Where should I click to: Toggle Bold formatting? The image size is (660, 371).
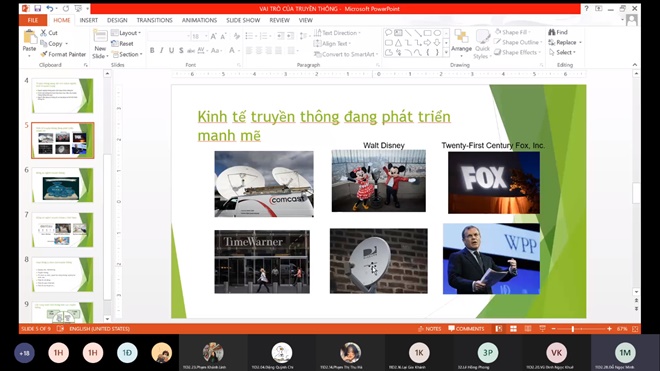(x=152, y=51)
